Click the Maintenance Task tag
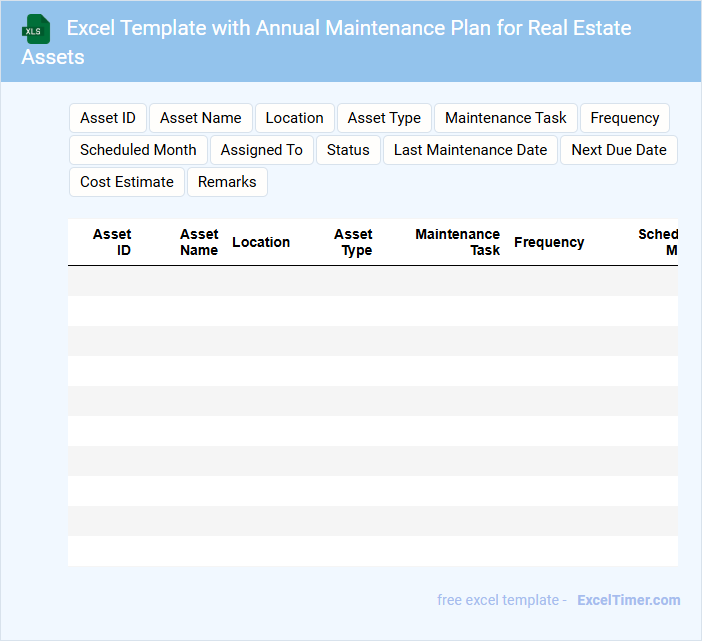The width and height of the screenshot is (702, 641). (505, 118)
